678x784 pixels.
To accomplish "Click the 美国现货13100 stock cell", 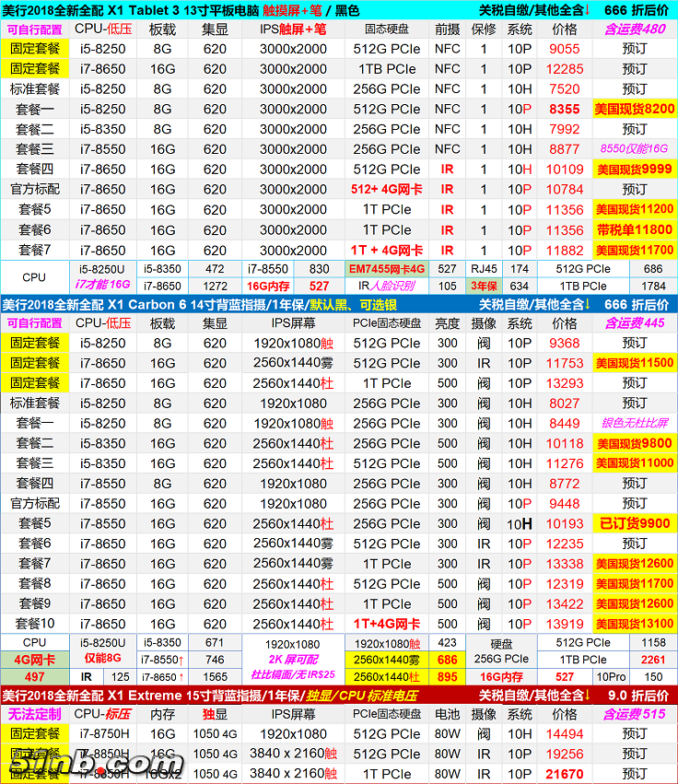I will point(634,624).
